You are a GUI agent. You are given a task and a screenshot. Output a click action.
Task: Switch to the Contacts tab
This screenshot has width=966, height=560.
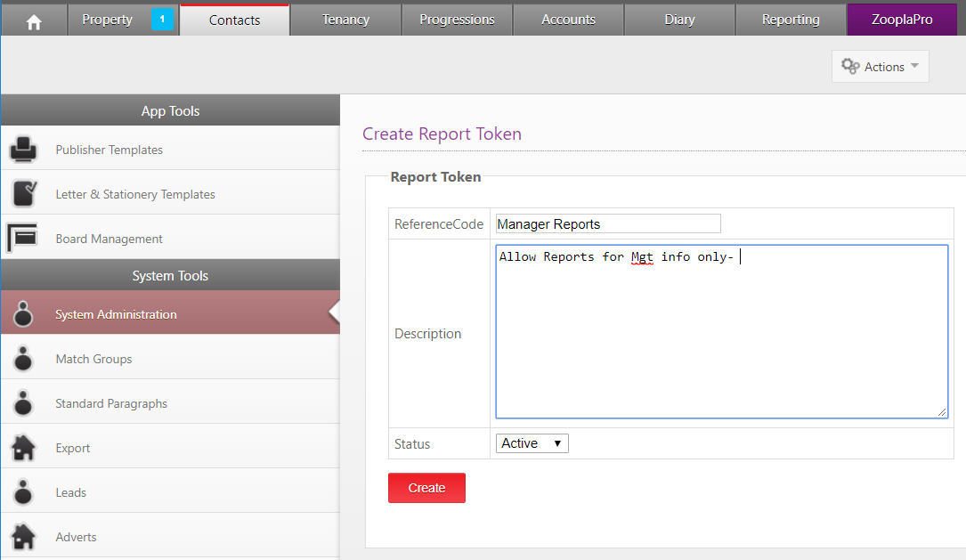click(235, 20)
